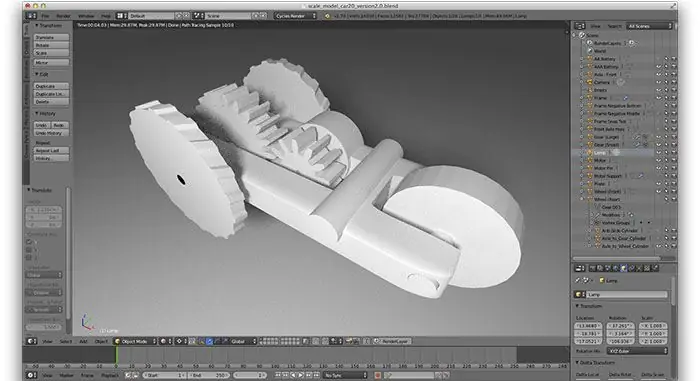
Task: Toggle the eye icon for Gear (Large)
Action: point(658,137)
